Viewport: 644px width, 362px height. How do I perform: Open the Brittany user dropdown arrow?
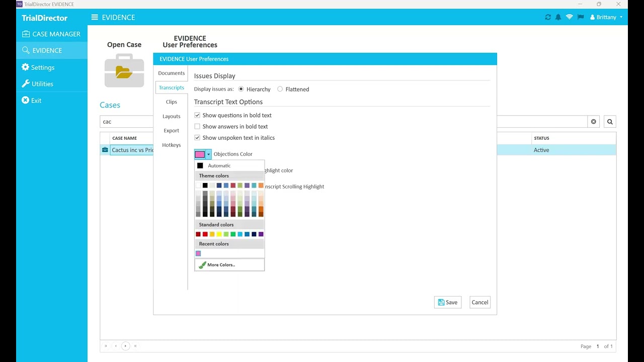tap(621, 17)
